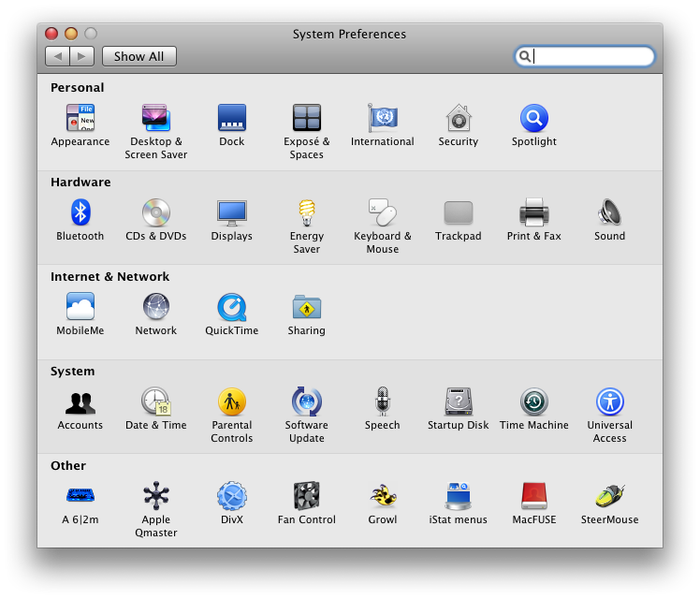Close the System Preferences window
The width and height of the screenshot is (700, 599).
tap(51, 34)
